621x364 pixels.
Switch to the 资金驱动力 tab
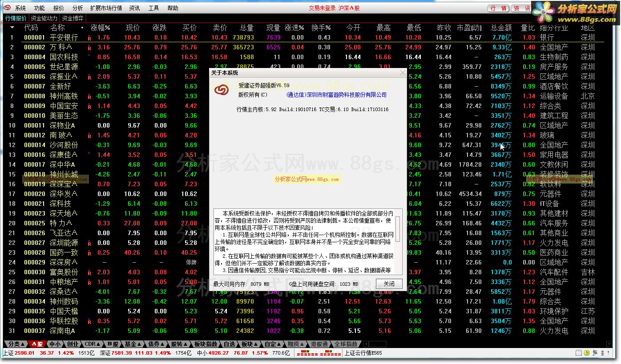coord(44,18)
